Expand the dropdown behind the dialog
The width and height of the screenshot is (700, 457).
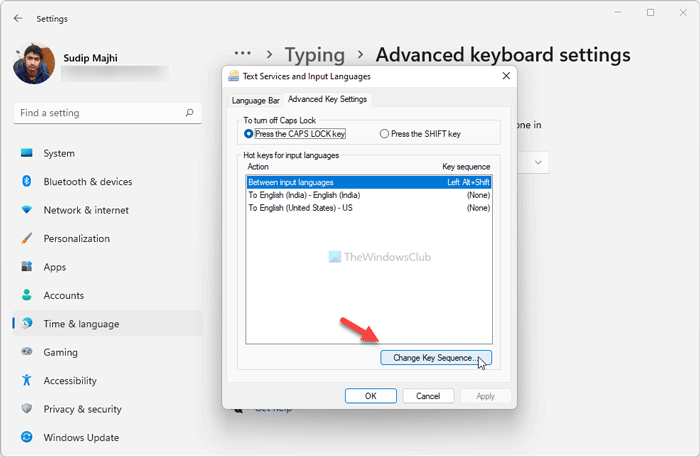[x=539, y=161]
